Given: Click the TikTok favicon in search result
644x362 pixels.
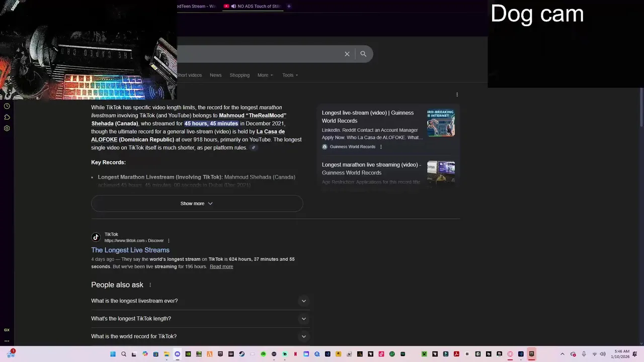Looking at the screenshot, I should pos(96,237).
